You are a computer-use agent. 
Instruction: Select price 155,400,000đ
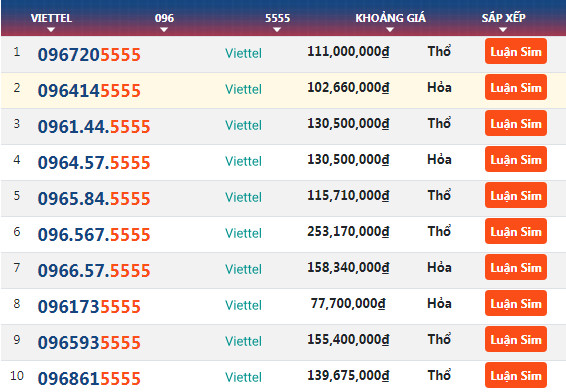pos(348,339)
